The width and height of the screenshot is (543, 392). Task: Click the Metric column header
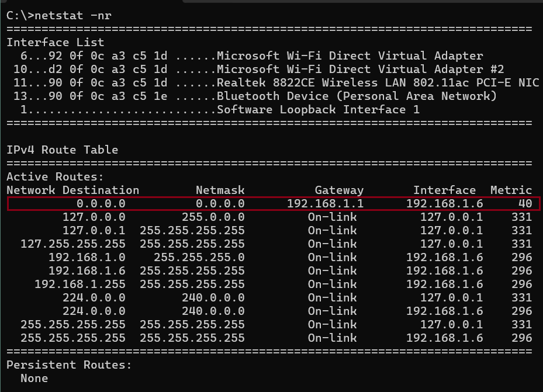(511, 190)
